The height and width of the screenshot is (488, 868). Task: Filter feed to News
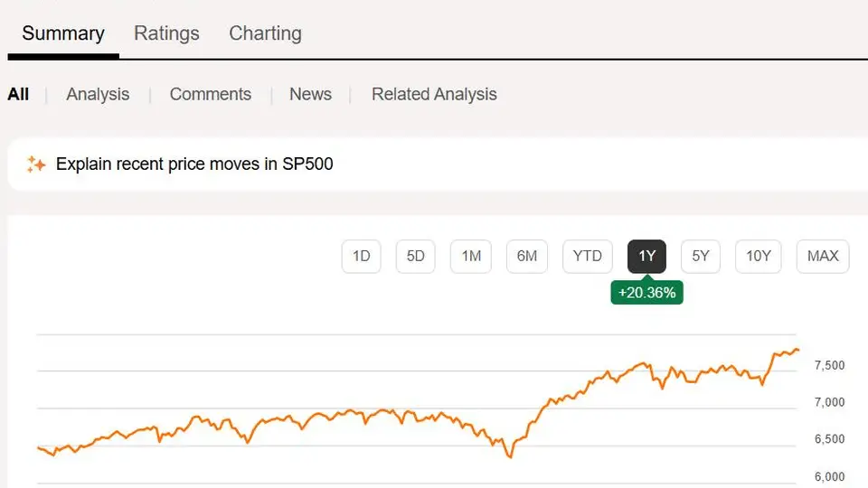310,94
